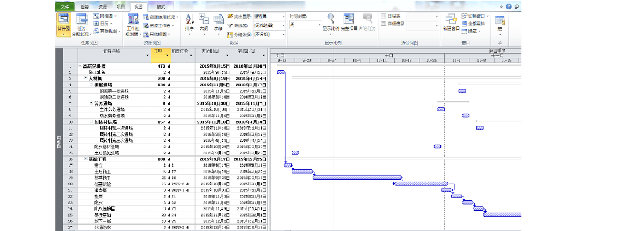This screenshot has width=644, height=231.
Task: Select the 桩基施工 task row
Action: [x=102, y=177]
